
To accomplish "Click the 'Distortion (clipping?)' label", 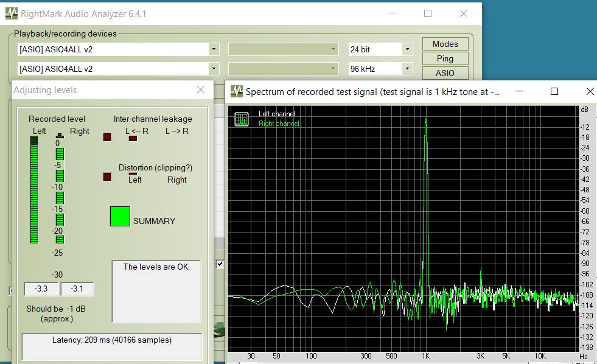I will click(x=155, y=167).
